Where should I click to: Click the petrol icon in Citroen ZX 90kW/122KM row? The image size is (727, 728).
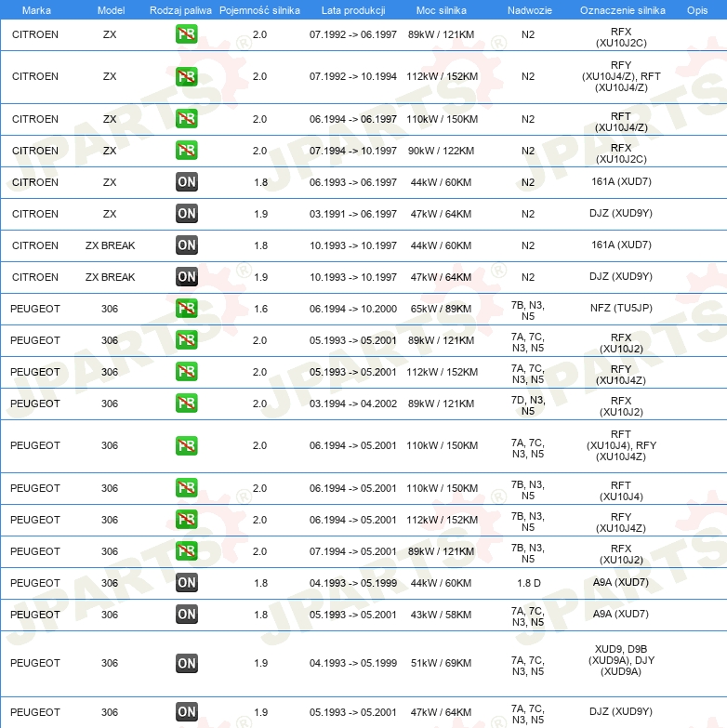(x=187, y=151)
